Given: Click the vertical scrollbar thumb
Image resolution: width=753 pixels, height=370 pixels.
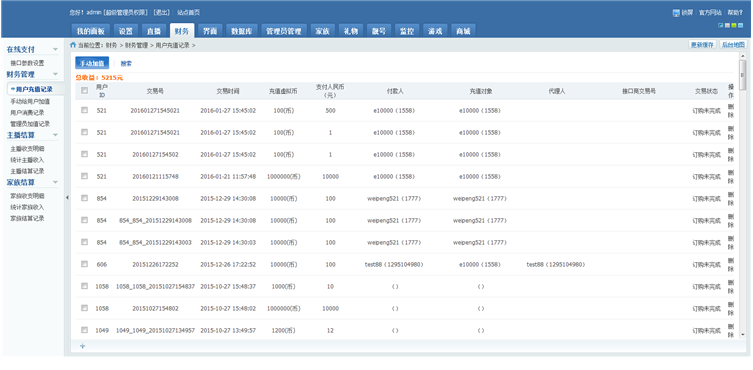Looking at the screenshot, I should point(742,75).
